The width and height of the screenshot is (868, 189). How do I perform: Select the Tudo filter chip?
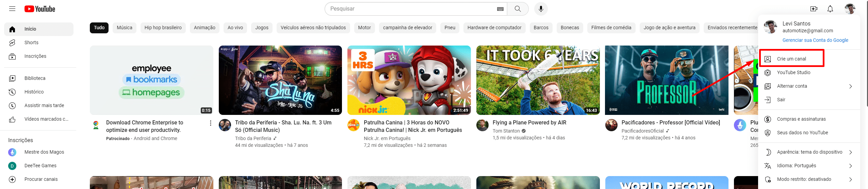tap(99, 28)
